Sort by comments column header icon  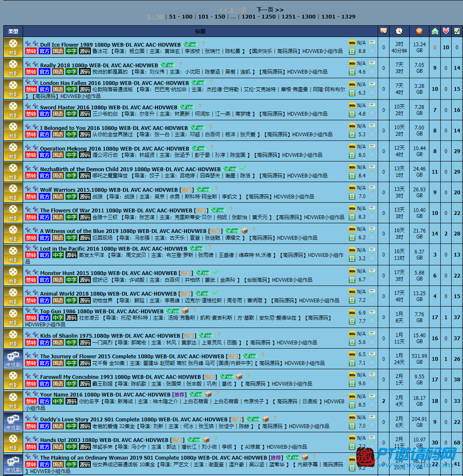pyautogui.click(x=384, y=31)
